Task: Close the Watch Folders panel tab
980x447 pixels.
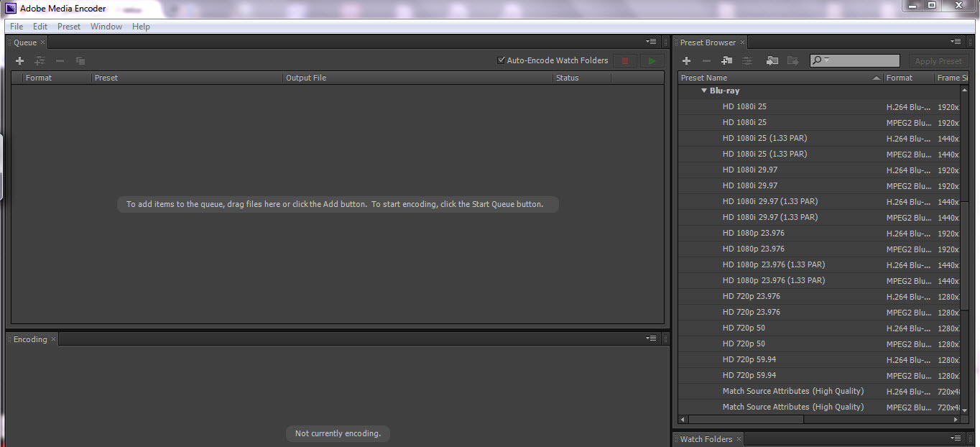Action: 739,439
